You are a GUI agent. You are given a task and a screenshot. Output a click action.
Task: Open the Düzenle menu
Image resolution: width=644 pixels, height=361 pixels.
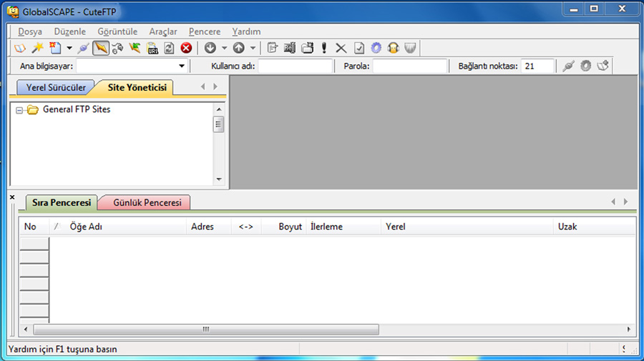pos(70,31)
